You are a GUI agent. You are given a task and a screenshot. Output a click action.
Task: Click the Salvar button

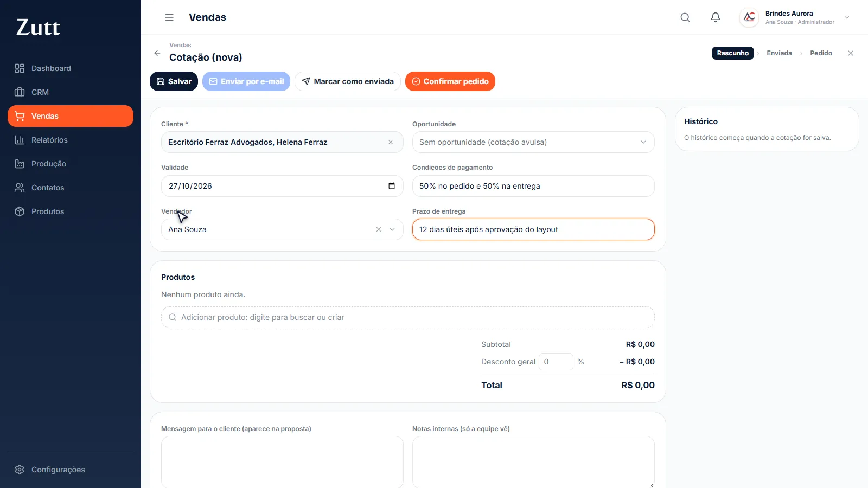[x=174, y=81]
